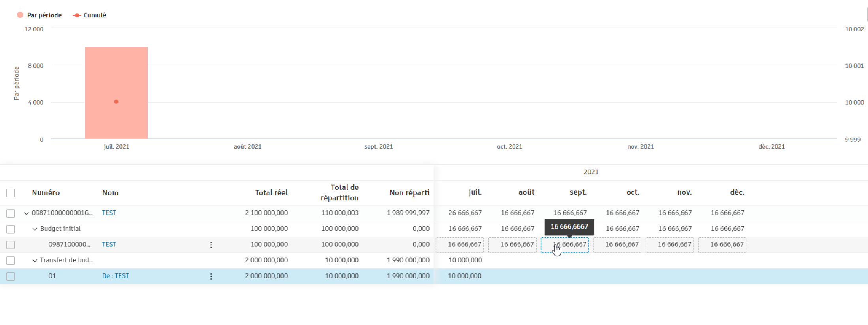868x325 pixels.
Task: Edit the juil. cell of the 0987100000 TEST row
Action: click(x=460, y=245)
